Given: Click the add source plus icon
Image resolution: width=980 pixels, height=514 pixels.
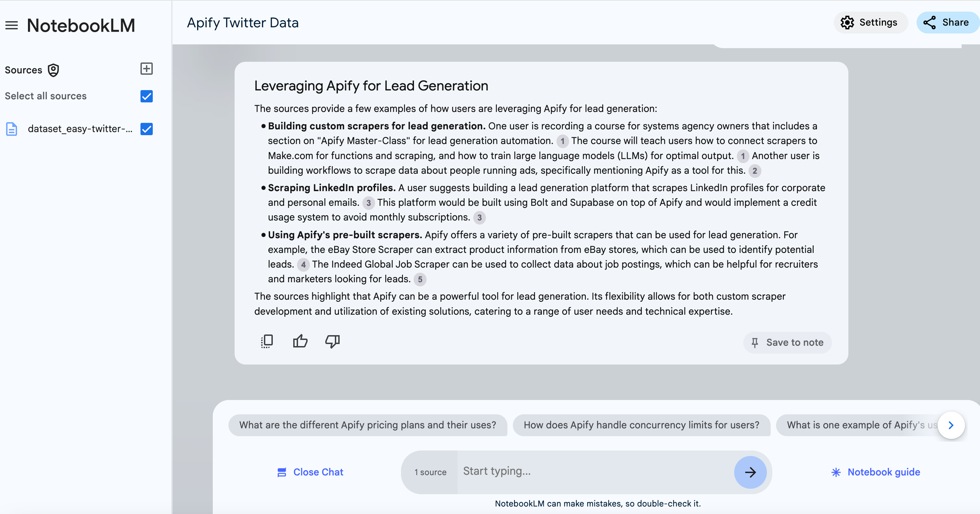Looking at the screenshot, I should pos(147,69).
